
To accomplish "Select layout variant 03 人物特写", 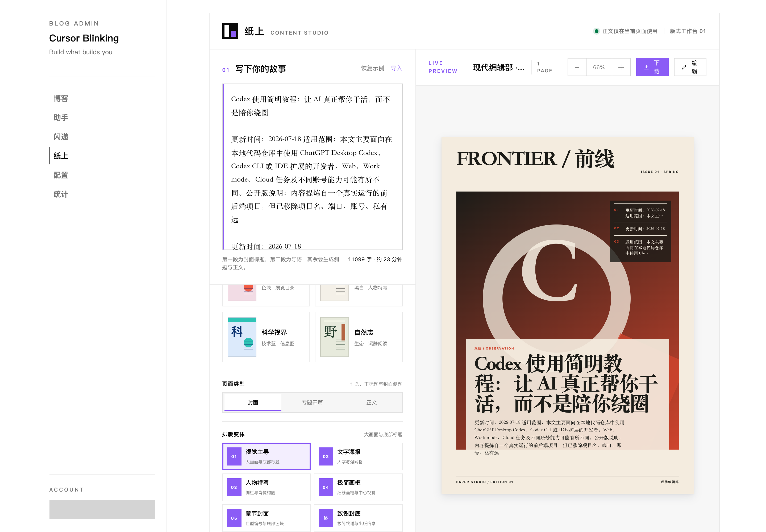I will pyautogui.click(x=266, y=487).
